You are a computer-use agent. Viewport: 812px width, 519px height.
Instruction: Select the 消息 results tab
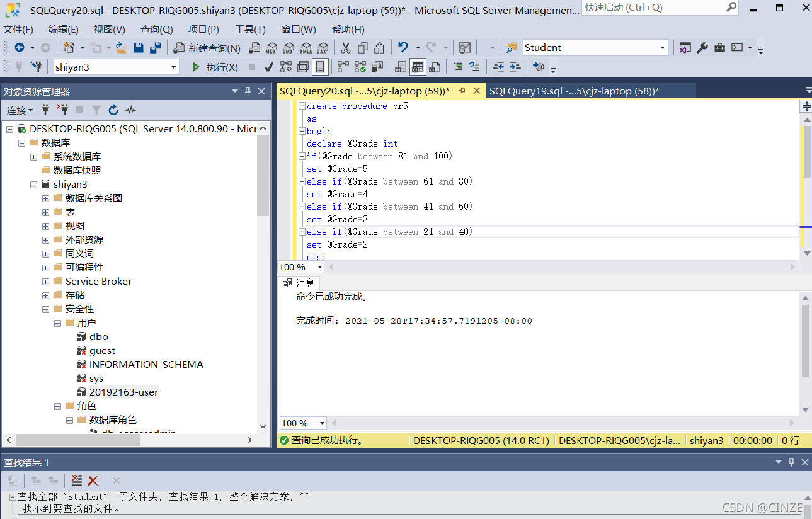point(300,283)
